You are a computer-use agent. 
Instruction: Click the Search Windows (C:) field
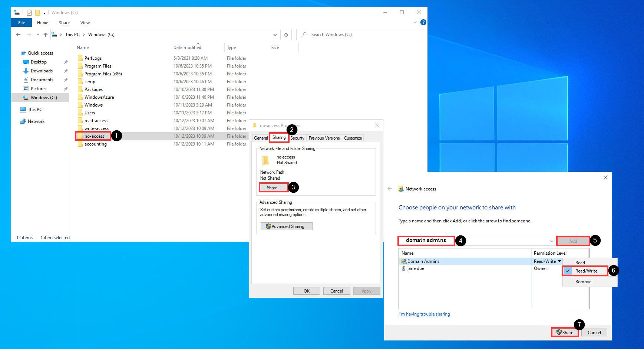360,35
